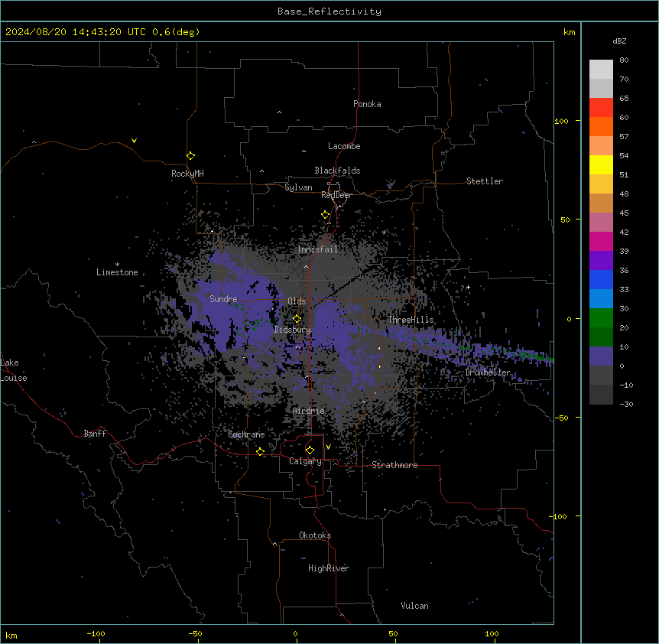659x644 pixels.
Task: Click the Okotoks city label
Action: [315, 535]
